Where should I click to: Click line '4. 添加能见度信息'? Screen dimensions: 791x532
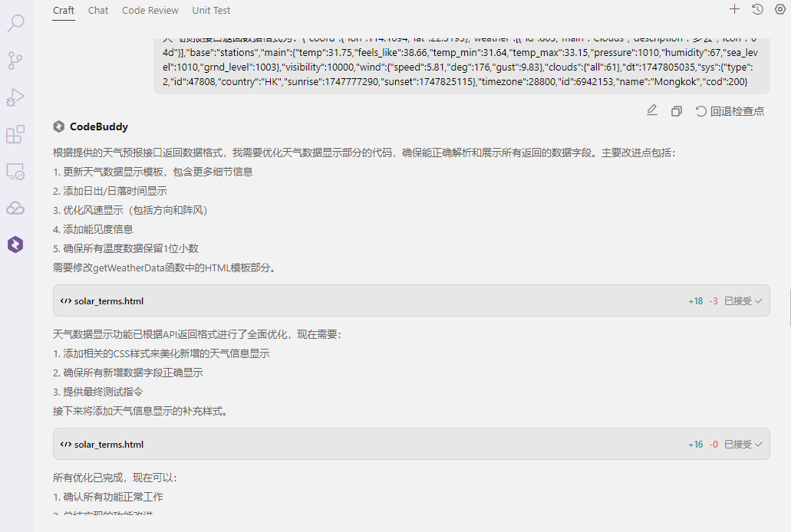click(93, 229)
